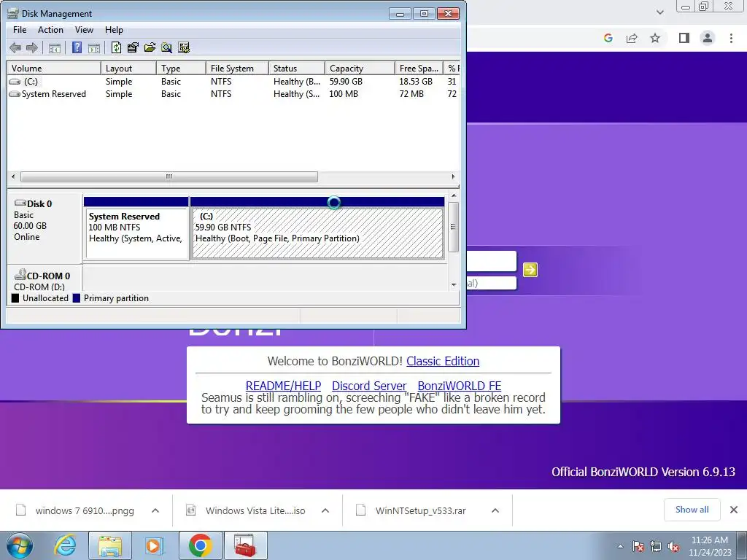The height and width of the screenshot is (560, 747).
Task: Toggle the Show/Hide Action Pane toolbar icon
Action: (94, 47)
